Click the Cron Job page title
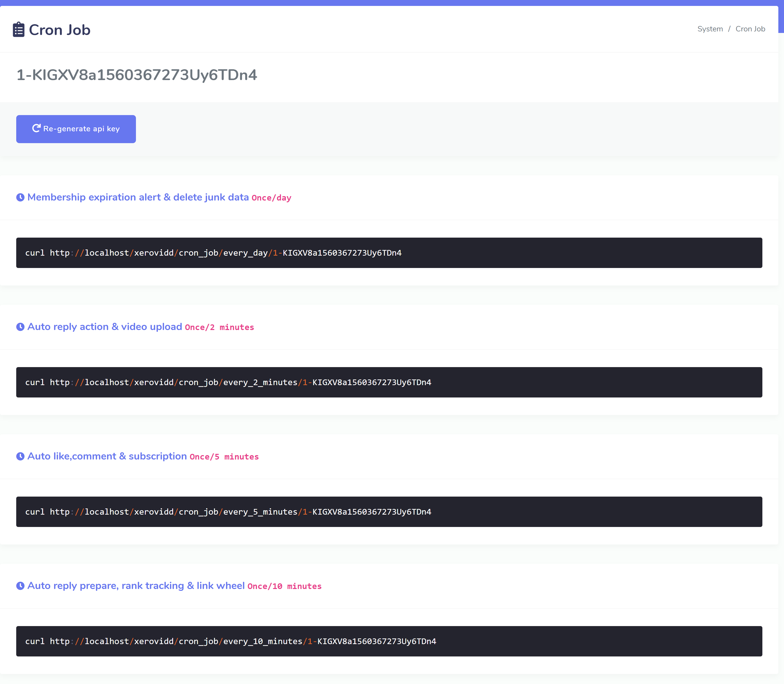 tap(59, 30)
